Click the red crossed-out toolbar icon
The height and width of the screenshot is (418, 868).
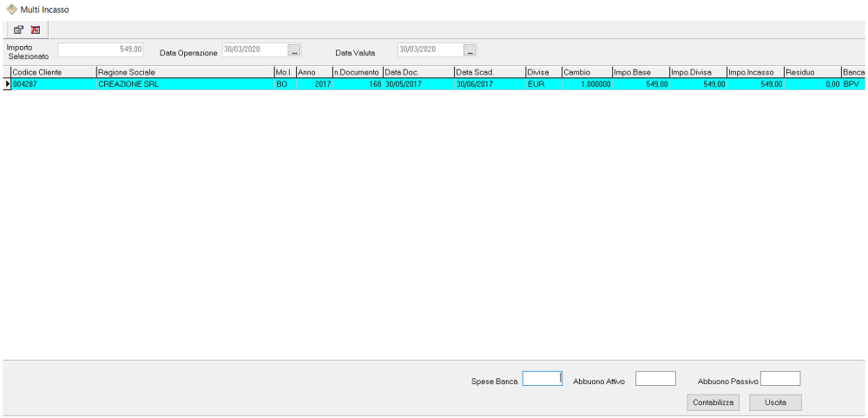click(x=36, y=29)
